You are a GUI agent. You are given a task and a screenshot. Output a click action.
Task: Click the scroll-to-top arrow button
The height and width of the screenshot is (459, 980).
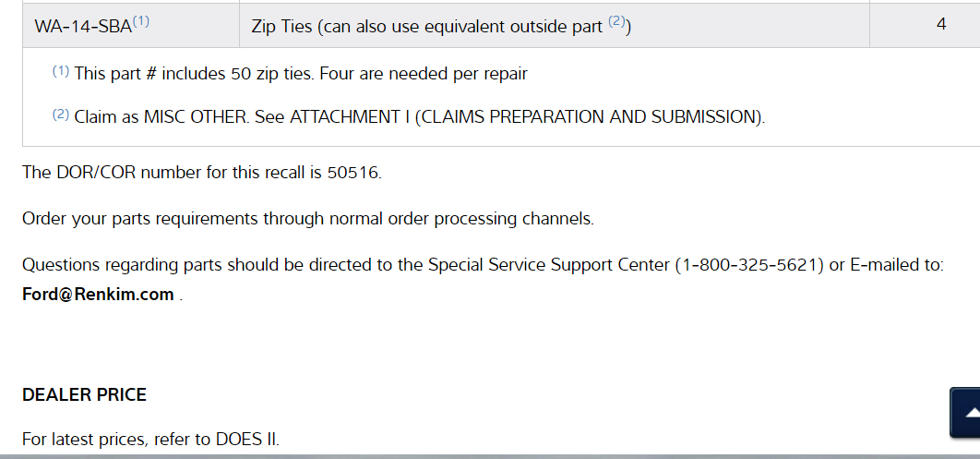(x=966, y=412)
